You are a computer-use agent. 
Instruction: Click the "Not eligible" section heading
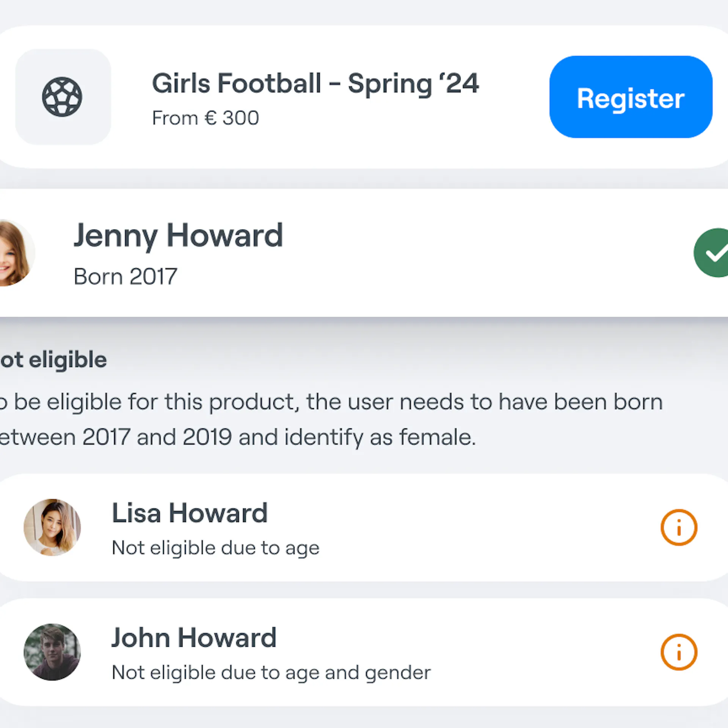pos(54,360)
